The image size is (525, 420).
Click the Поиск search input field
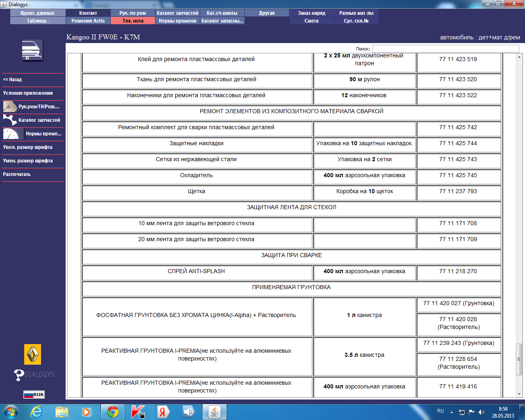(x=445, y=49)
